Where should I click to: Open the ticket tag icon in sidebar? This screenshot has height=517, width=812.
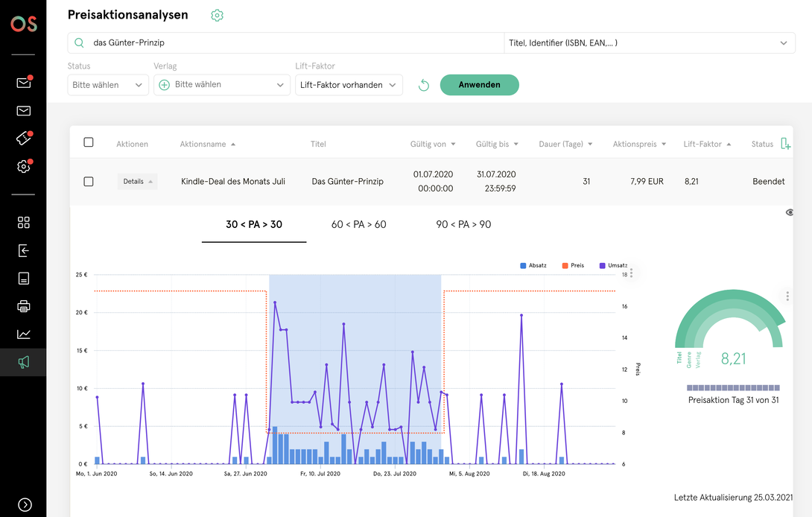tap(24, 138)
